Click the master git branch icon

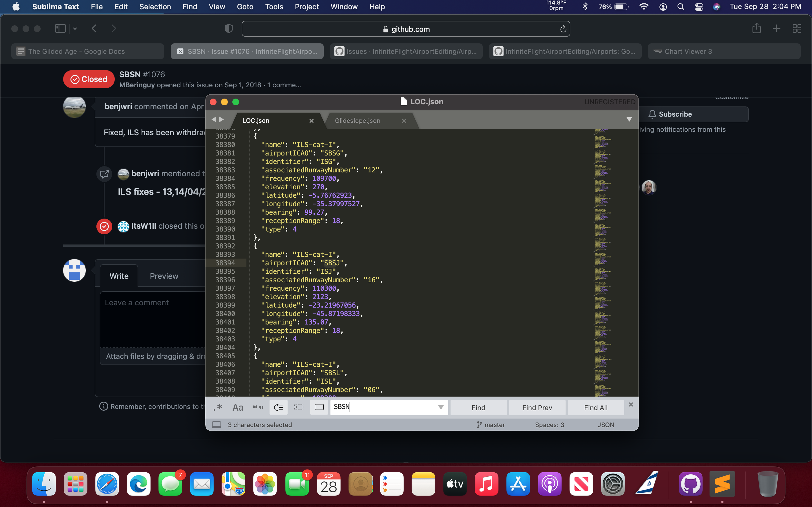click(479, 425)
